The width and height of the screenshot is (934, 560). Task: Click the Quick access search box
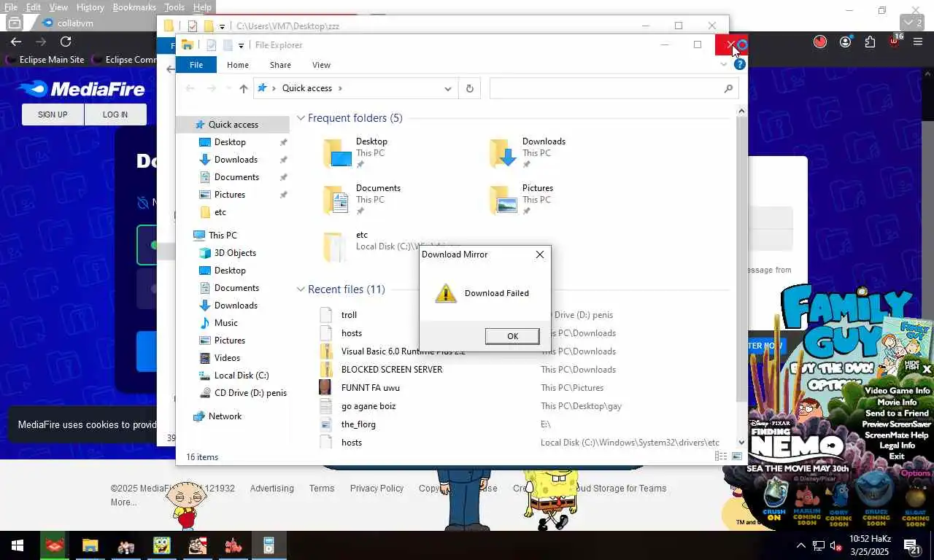[x=613, y=88]
